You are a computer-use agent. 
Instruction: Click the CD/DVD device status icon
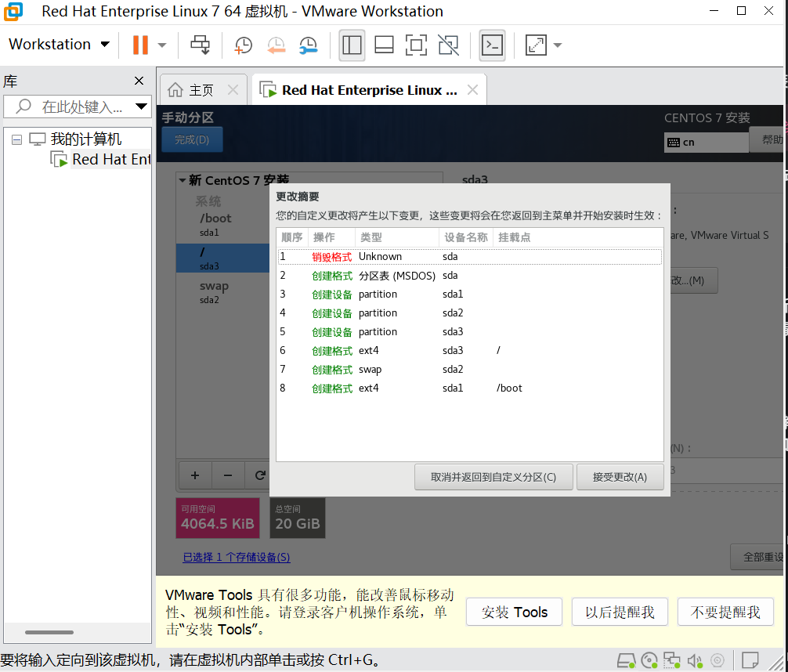pyautogui.click(x=649, y=660)
